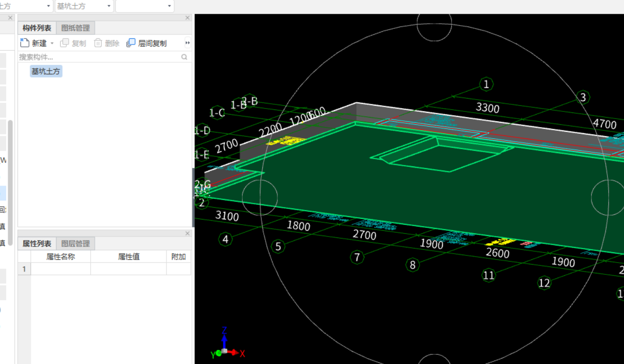Switch to the 图纸管理 tab
The height and width of the screenshot is (364, 624).
coord(75,28)
